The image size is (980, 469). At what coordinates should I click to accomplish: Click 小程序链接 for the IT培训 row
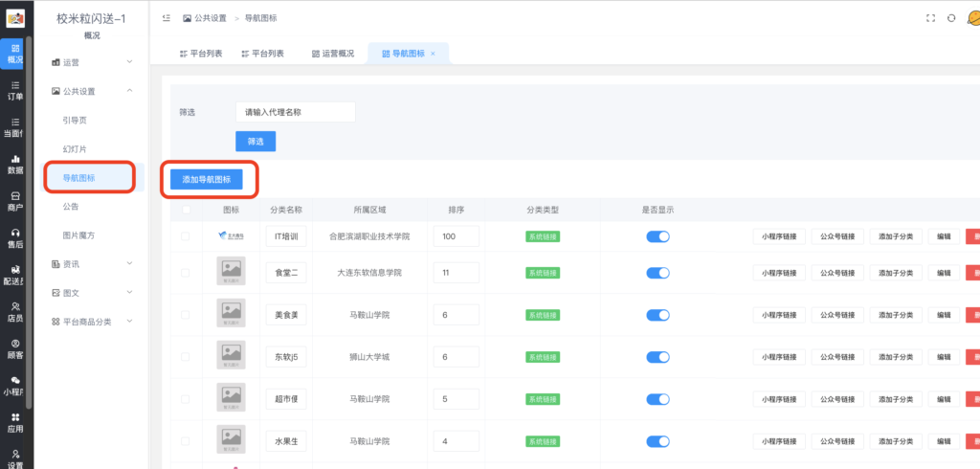click(x=779, y=237)
